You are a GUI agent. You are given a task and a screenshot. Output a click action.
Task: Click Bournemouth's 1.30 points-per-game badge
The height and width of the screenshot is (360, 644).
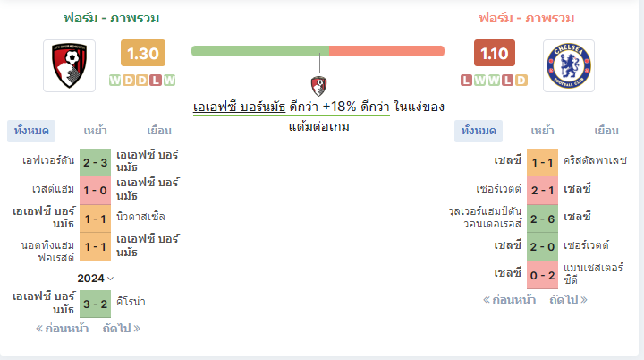[143, 53]
